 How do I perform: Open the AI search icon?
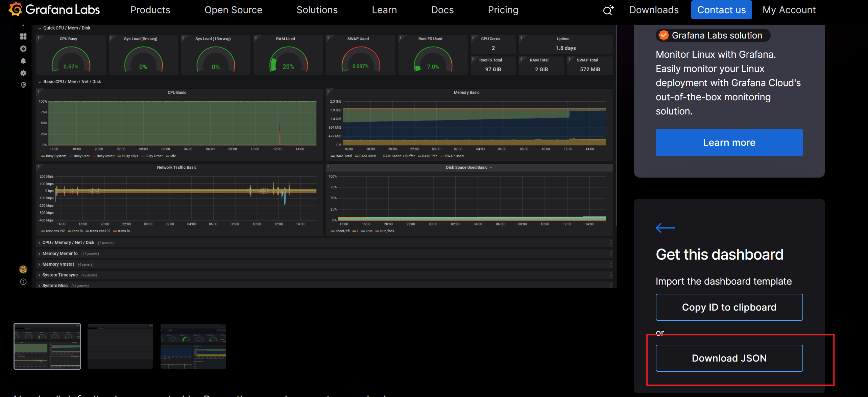coord(608,10)
